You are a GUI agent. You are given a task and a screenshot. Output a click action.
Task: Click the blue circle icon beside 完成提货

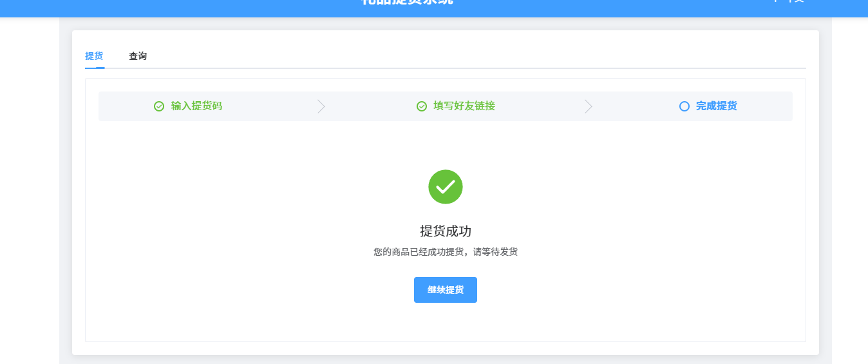click(x=684, y=106)
